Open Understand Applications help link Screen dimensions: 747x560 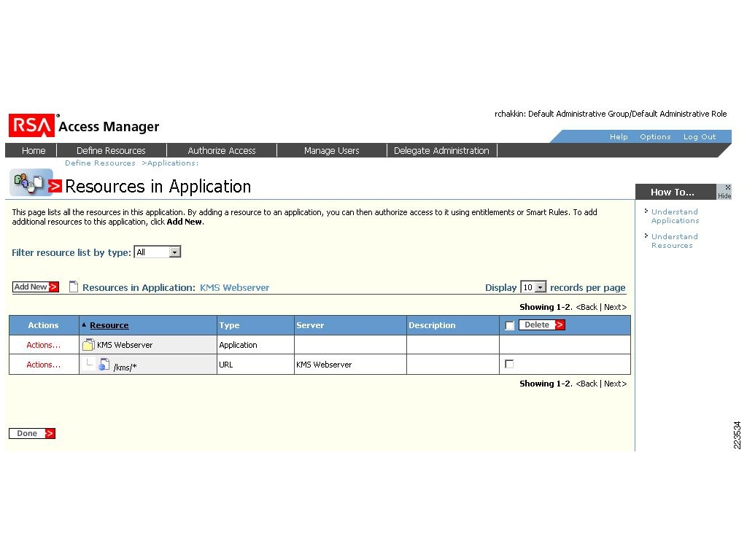[675, 216]
